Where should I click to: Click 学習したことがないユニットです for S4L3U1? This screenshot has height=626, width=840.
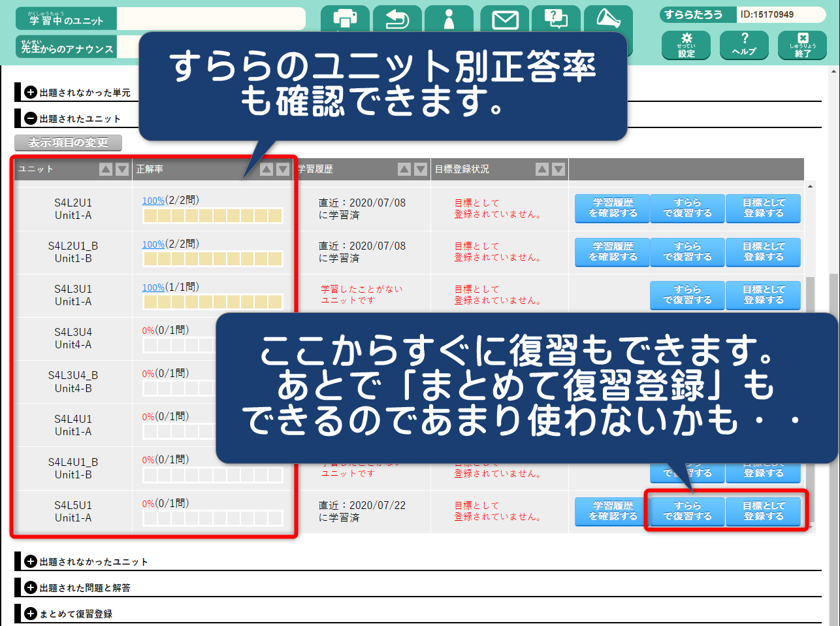click(x=362, y=295)
